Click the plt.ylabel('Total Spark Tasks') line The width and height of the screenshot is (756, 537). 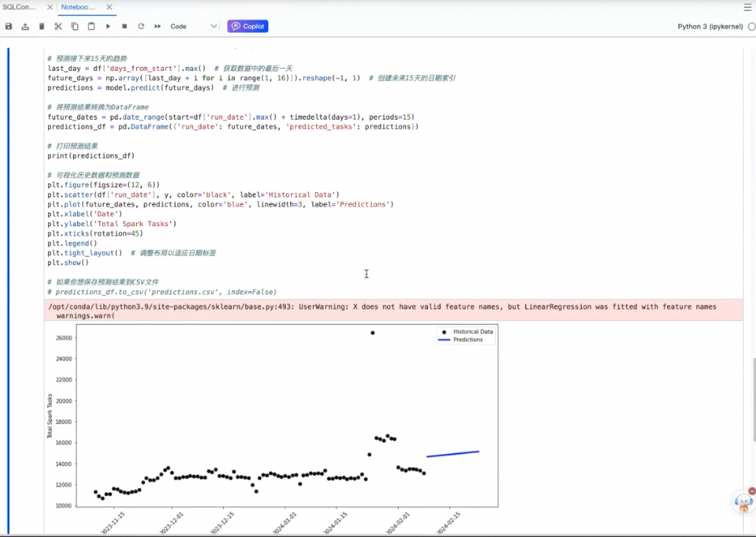[x=112, y=224]
